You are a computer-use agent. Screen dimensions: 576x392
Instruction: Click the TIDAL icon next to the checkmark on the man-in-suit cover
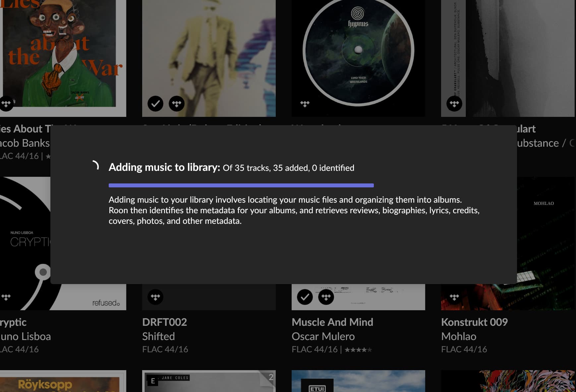177,104
